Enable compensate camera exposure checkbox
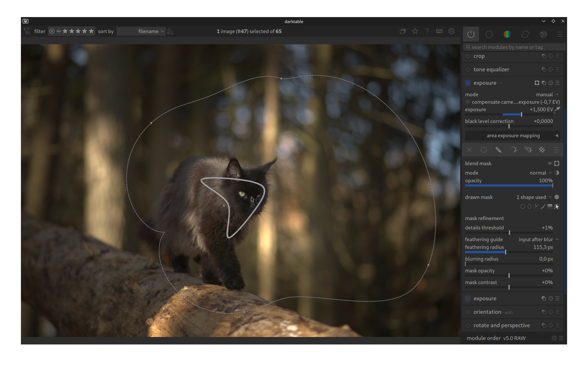This screenshot has width=588, height=369. pos(468,102)
